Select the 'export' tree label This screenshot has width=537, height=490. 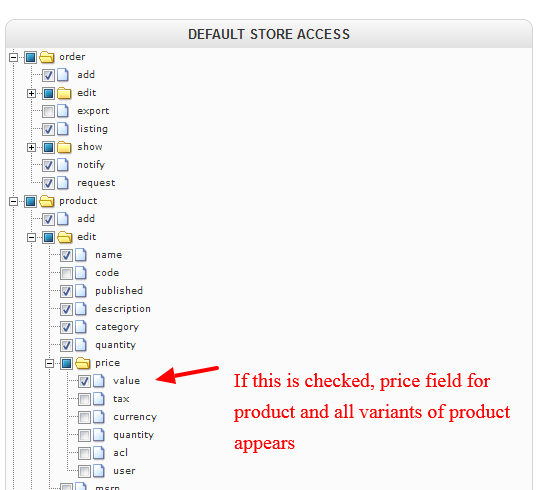click(93, 111)
